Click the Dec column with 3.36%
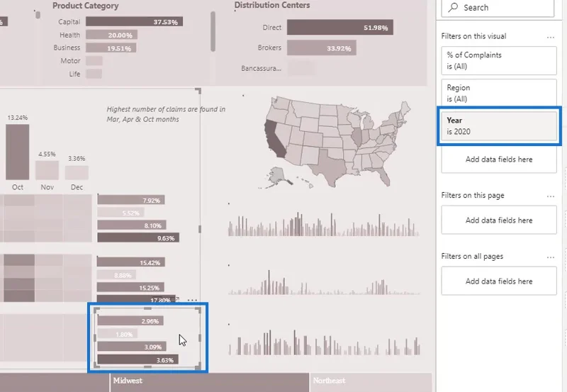 77,172
